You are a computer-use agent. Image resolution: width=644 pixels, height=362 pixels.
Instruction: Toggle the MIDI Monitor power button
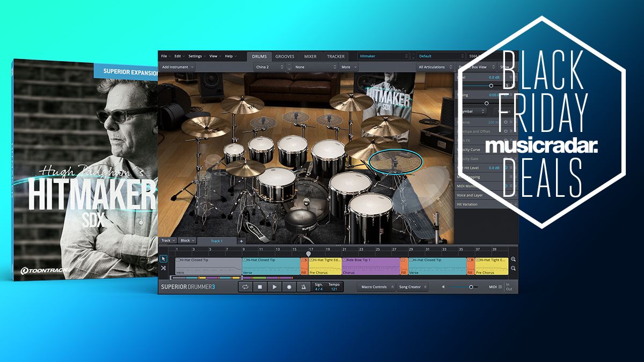[506, 186]
